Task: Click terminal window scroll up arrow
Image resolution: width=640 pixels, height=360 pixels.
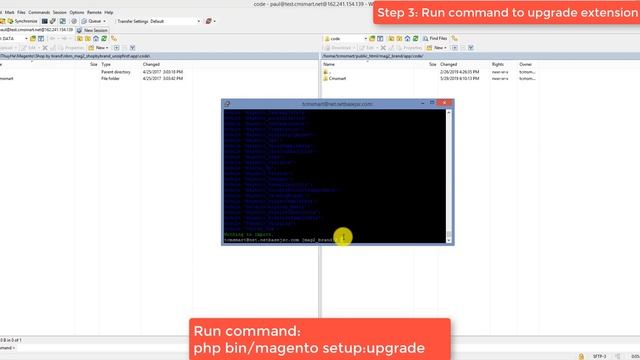Action: (449, 112)
